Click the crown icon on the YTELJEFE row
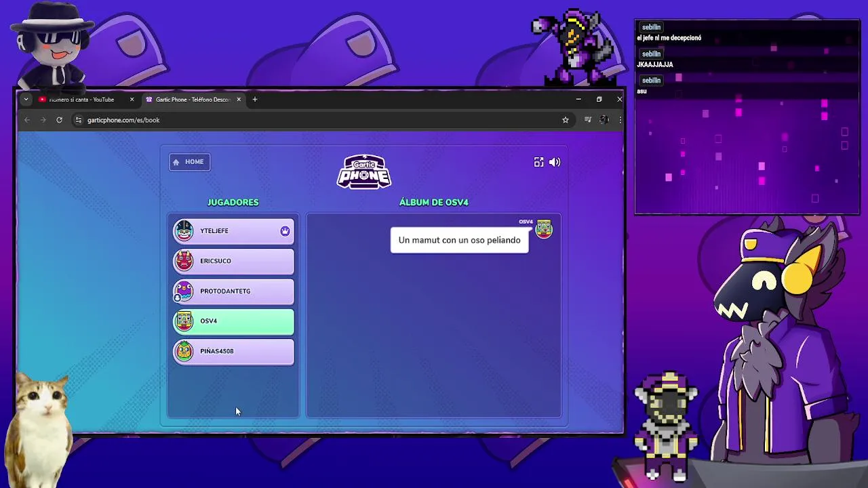The image size is (868, 488). [285, 231]
